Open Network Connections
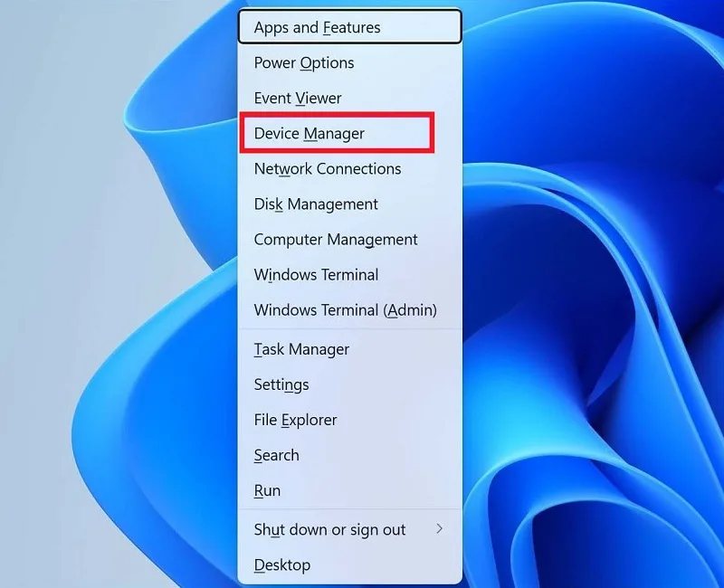This screenshot has width=724, height=588. 349,169
